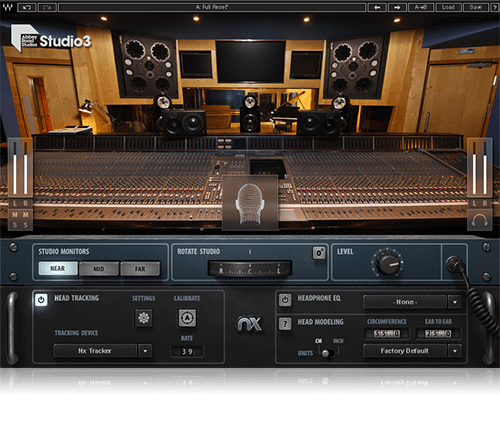Image resolution: width=500 pixels, height=422 pixels.
Task: Load the next preset with the right arrow
Action: pyautogui.click(x=397, y=7)
